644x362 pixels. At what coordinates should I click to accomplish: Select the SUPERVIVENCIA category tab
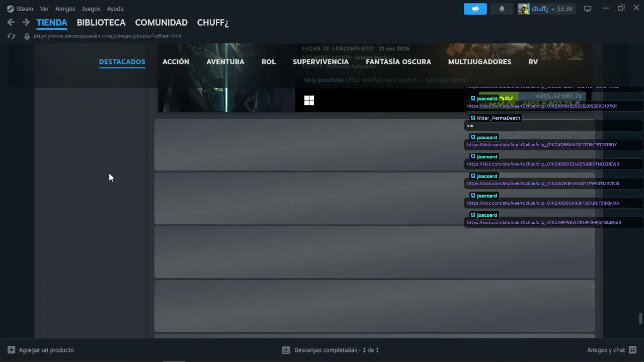[320, 62]
